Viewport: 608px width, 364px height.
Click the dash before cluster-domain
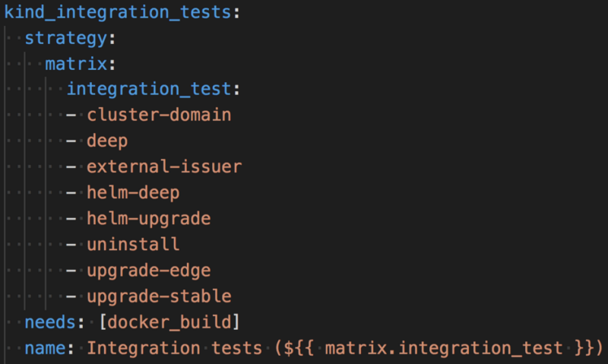click(71, 116)
